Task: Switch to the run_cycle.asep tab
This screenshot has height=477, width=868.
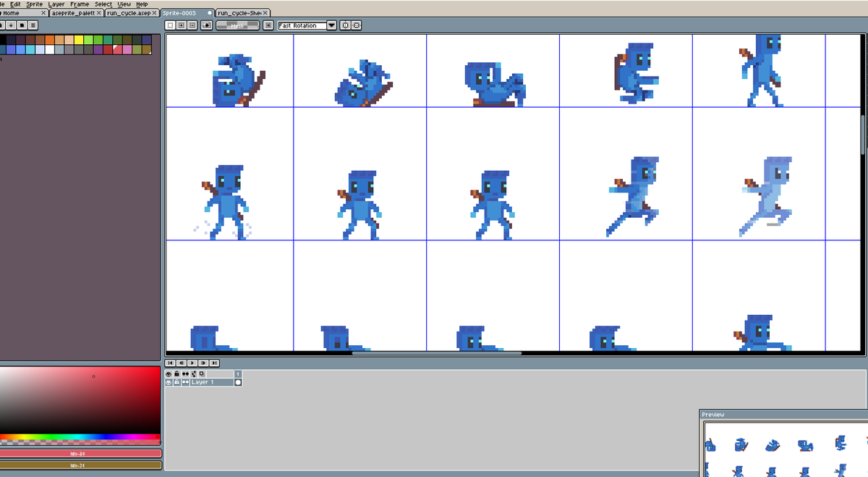Action: pos(131,13)
